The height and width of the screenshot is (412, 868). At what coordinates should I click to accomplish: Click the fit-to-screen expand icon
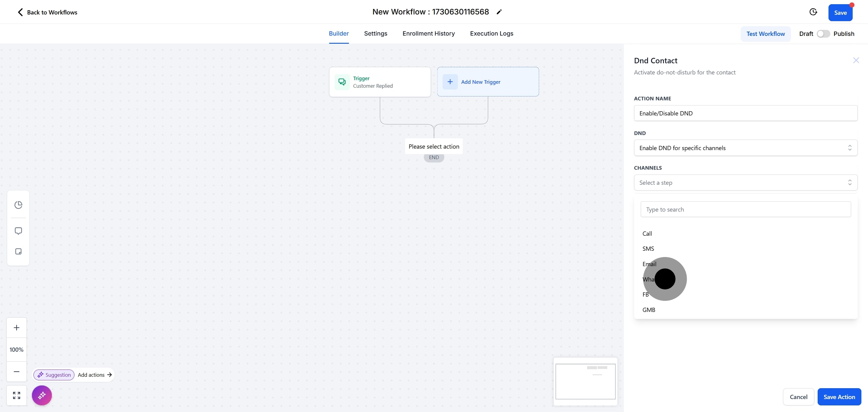point(17,395)
